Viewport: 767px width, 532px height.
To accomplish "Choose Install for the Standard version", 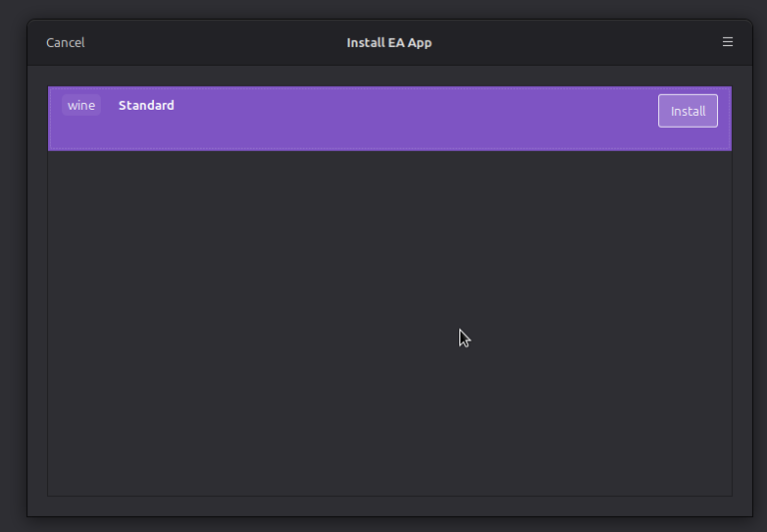I will click(x=687, y=111).
